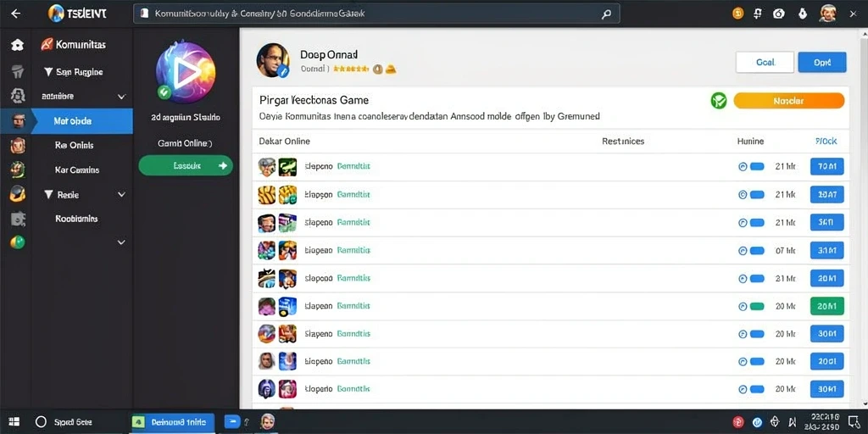
Task: Expand the bottom sidebar chevron
Action: [122, 242]
